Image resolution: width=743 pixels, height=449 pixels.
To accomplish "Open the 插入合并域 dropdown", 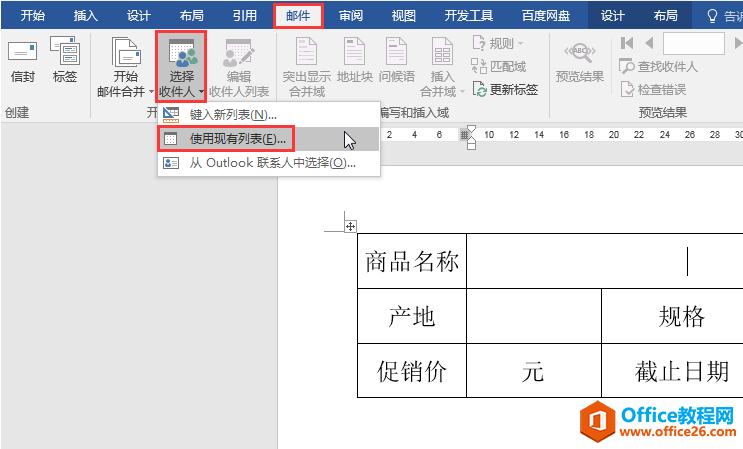I will point(442,67).
